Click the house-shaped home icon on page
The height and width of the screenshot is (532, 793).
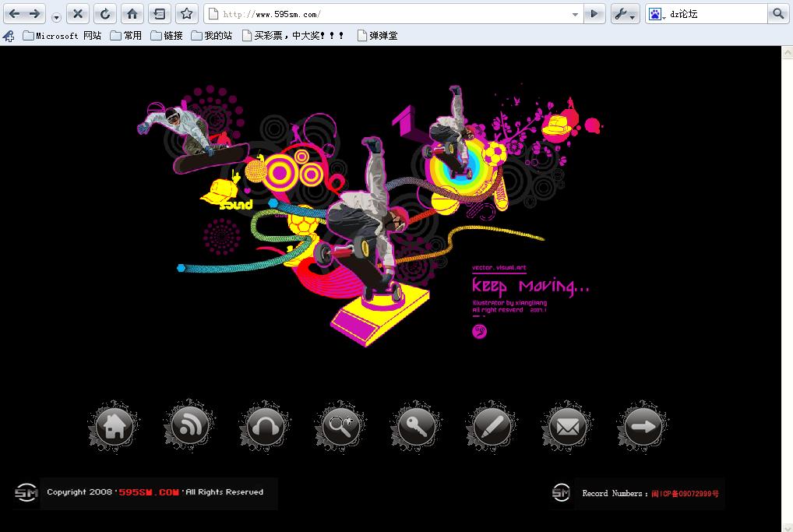coord(114,427)
